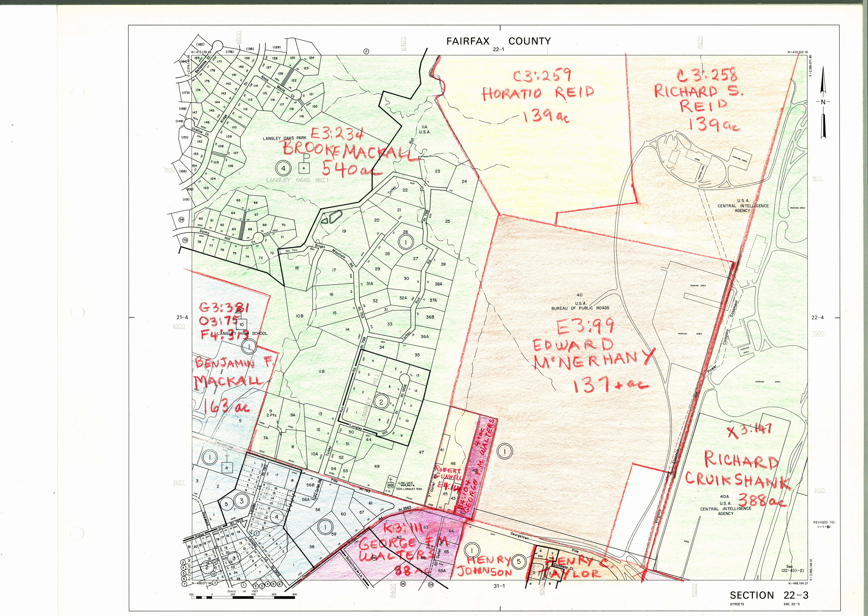Click the SECTION 22-3 sheet title

tap(769, 596)
